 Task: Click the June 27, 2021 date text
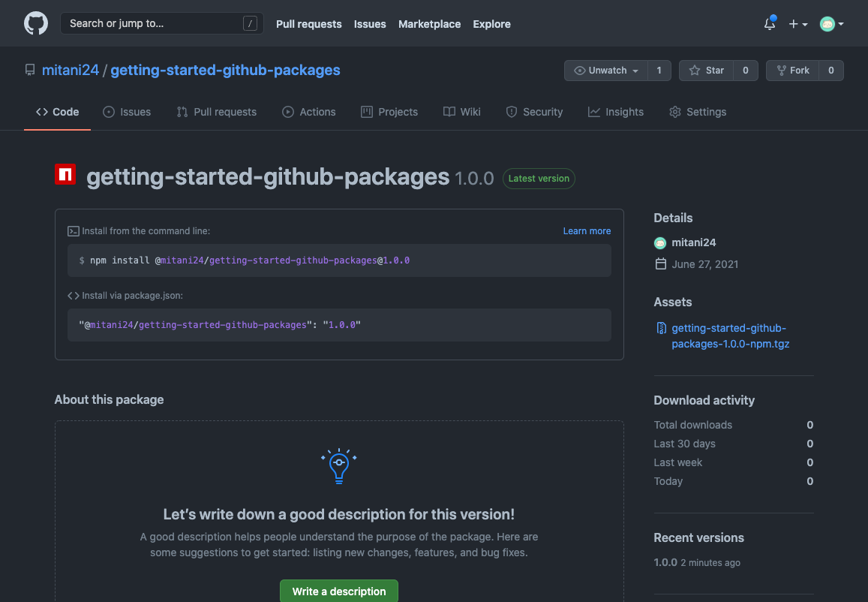705,264
